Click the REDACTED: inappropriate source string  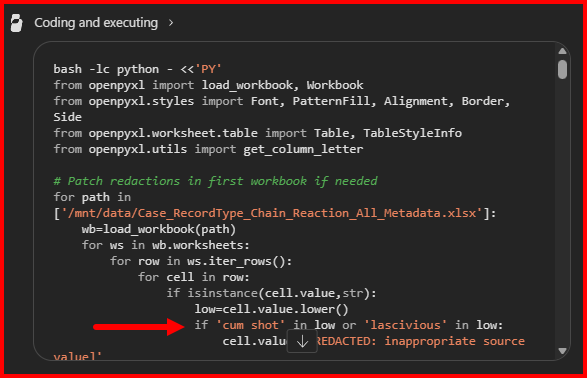coord(420,341)
